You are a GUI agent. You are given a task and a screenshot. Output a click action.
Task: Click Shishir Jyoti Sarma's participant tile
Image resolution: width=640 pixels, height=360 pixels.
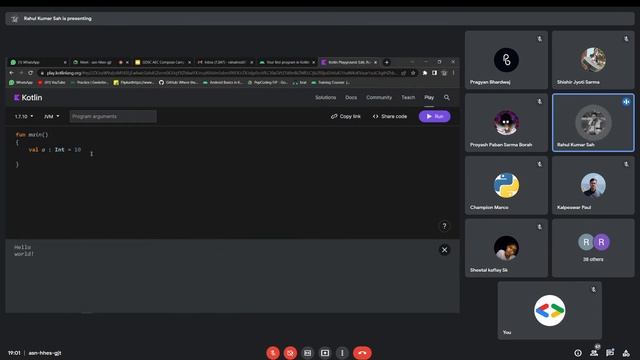tap(593, 60)
